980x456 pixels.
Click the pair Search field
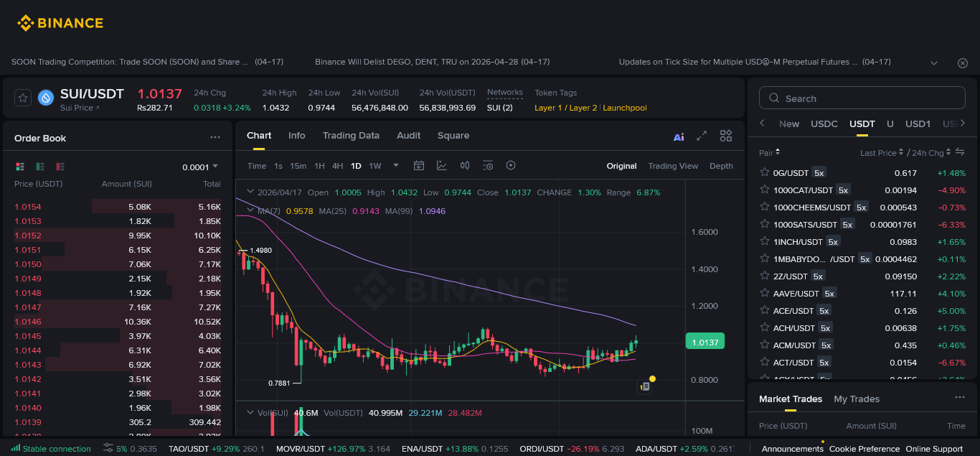862,98
